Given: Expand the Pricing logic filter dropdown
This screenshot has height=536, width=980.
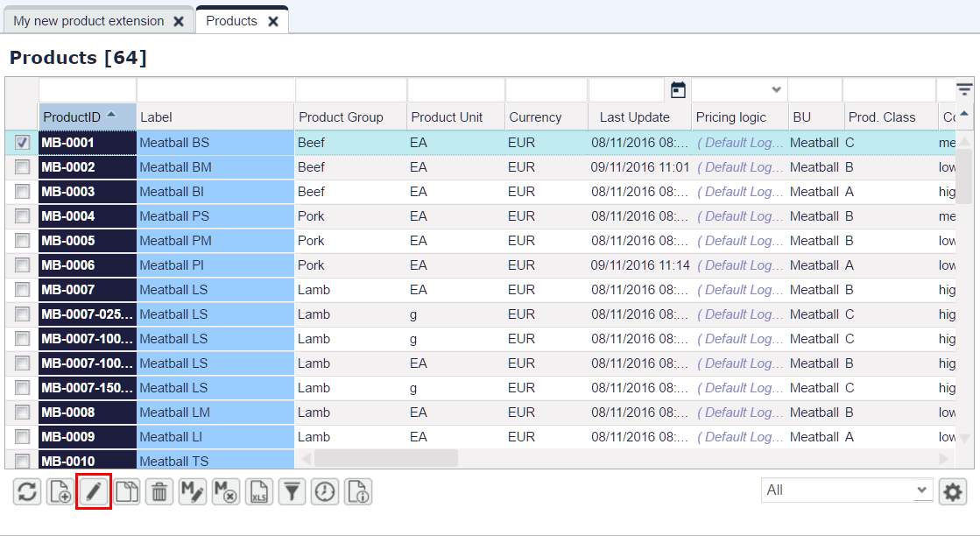Looking at the screenshot, I should click(776, 89).
